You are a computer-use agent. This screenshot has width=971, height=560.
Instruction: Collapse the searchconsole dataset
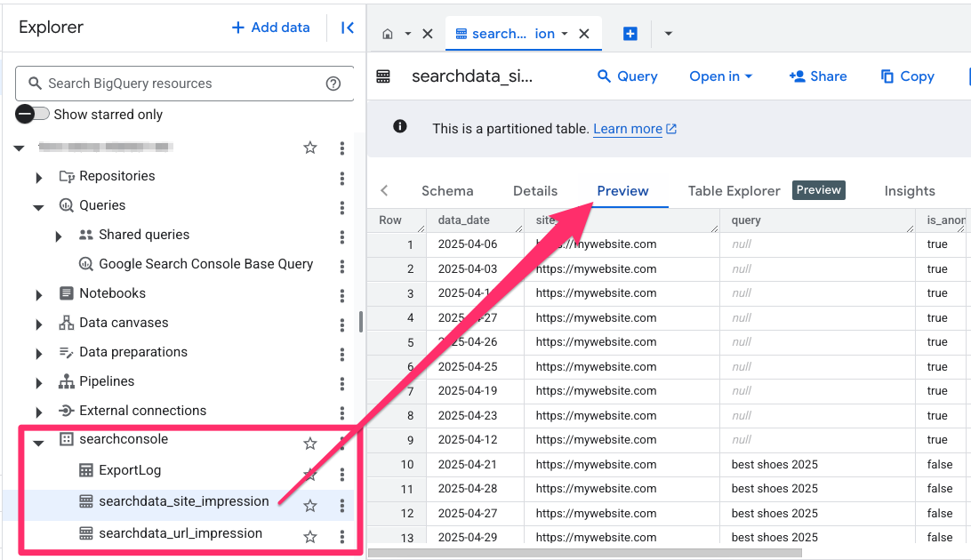click(x=39, y=441)
